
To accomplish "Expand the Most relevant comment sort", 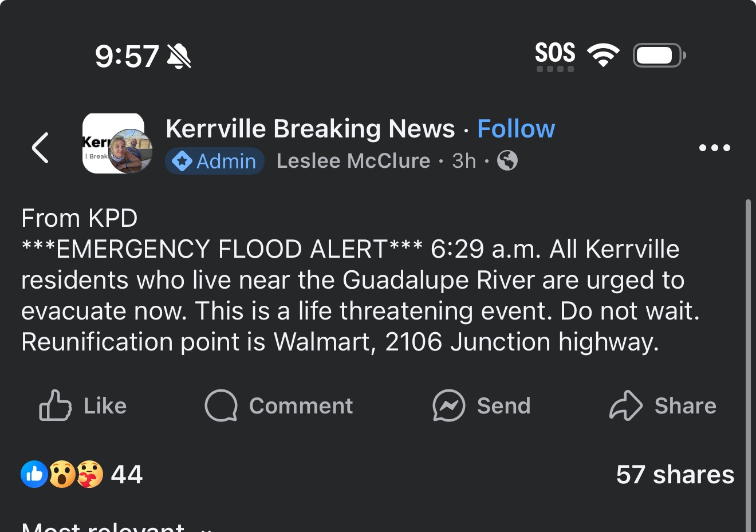I will point(115,527).
